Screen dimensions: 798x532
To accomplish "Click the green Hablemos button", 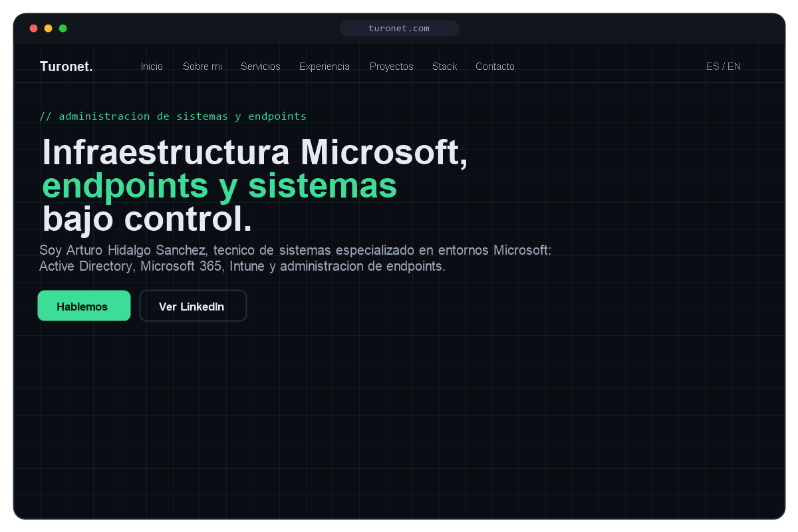I will pos(84,306).
